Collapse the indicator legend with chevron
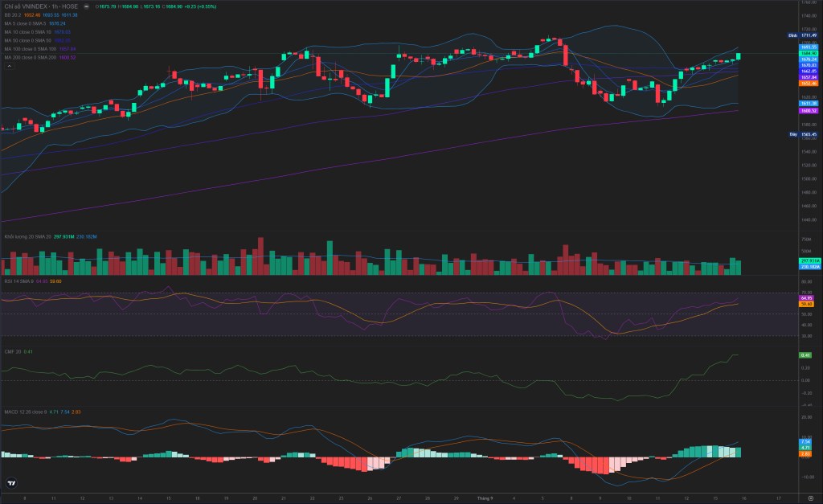823x504 pixels. coord(10,66)
